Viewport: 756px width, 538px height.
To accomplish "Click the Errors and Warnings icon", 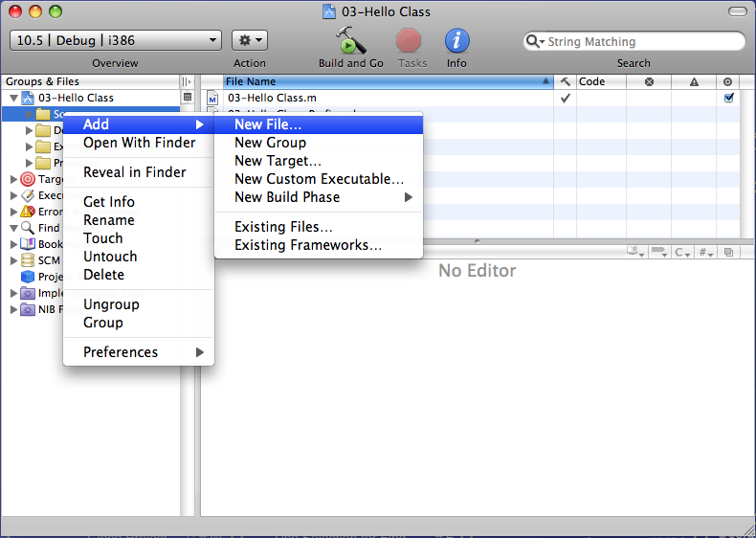I will pos(28,212).
